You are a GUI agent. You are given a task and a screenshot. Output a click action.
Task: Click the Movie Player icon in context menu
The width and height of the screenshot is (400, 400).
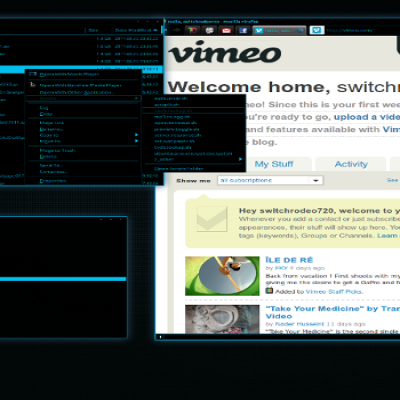(33, 74)
